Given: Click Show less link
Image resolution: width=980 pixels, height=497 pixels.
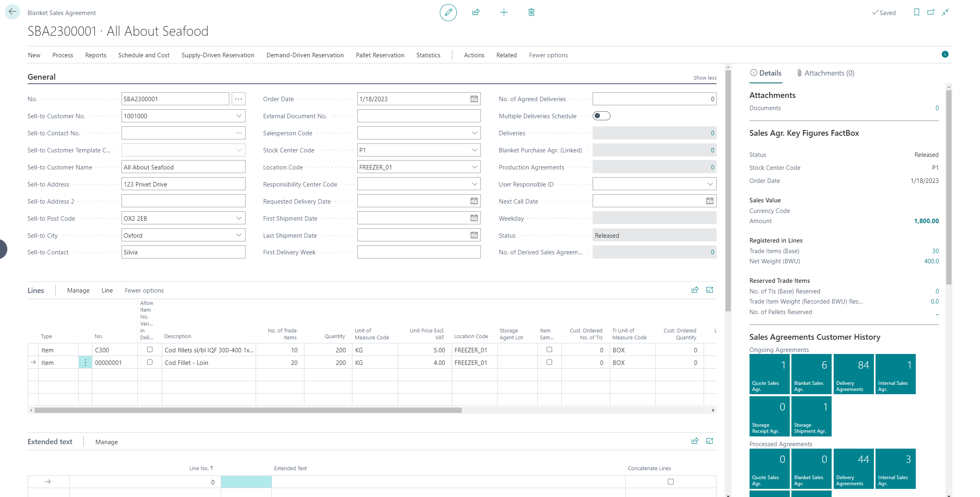Looking at the screenshot, I should pos(704,78).
